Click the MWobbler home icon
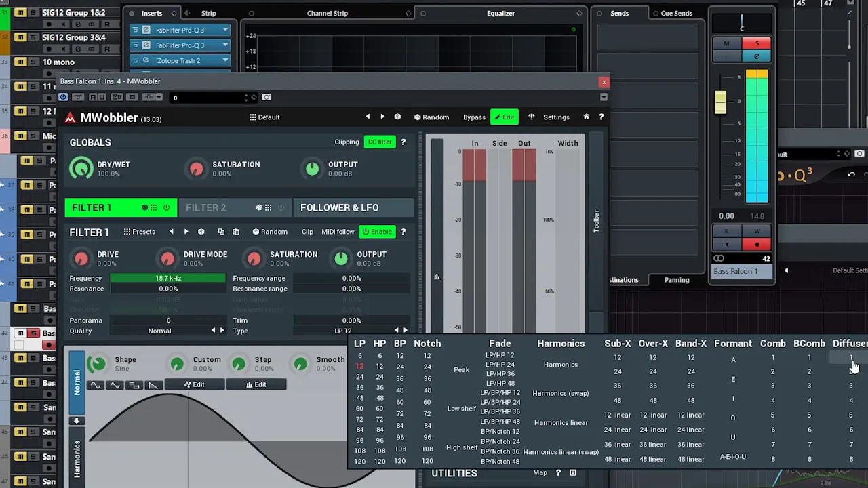868x488 pixels. (x=587, y=117)
